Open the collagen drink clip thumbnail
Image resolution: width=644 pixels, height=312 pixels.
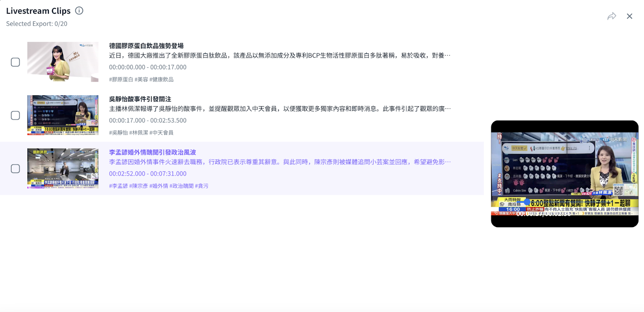[x=63, y=62]
